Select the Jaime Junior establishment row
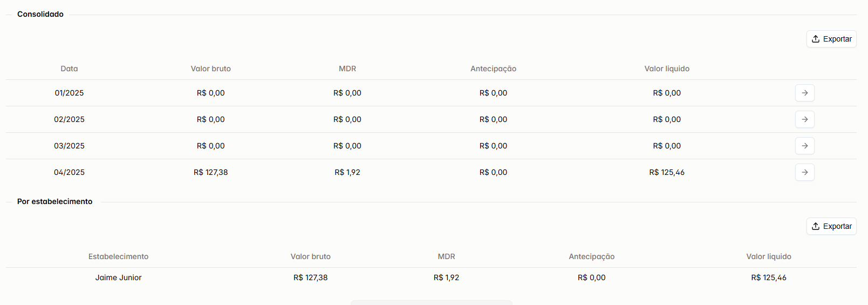 [x=431, y=277]
